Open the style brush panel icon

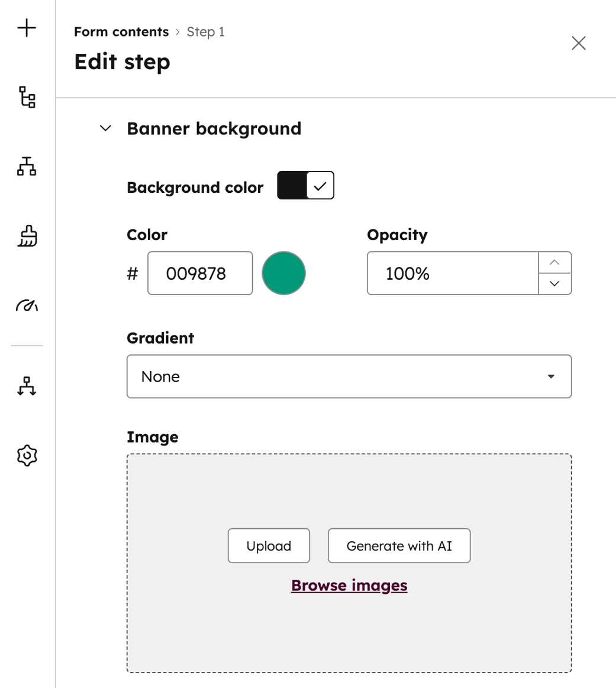point(26,236)
